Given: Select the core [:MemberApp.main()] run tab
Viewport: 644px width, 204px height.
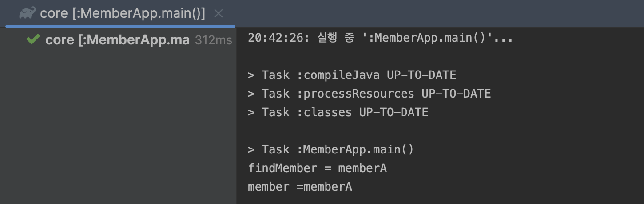Looking at the screenshot, I should [x=123, y=14].
